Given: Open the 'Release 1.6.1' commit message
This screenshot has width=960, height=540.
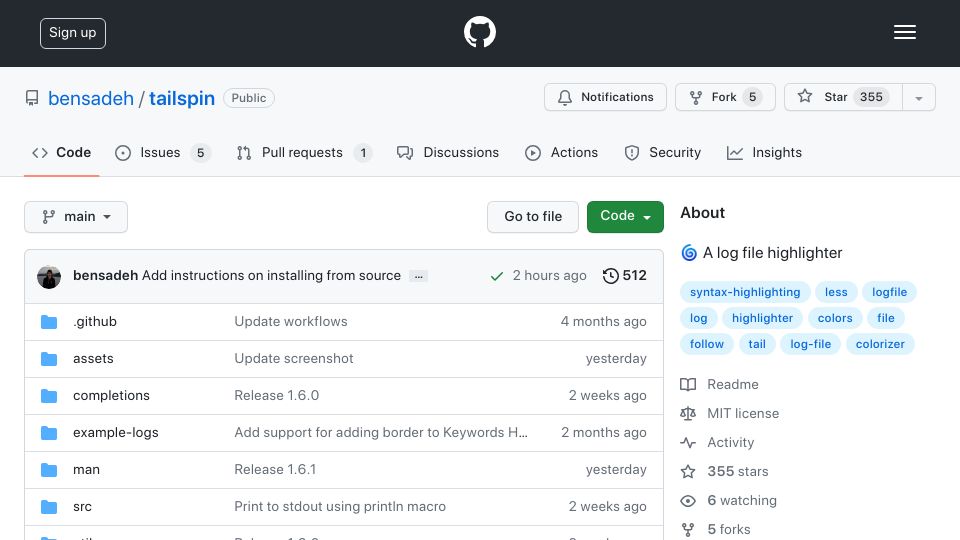Looking at the screenshot, I should 276,470.
